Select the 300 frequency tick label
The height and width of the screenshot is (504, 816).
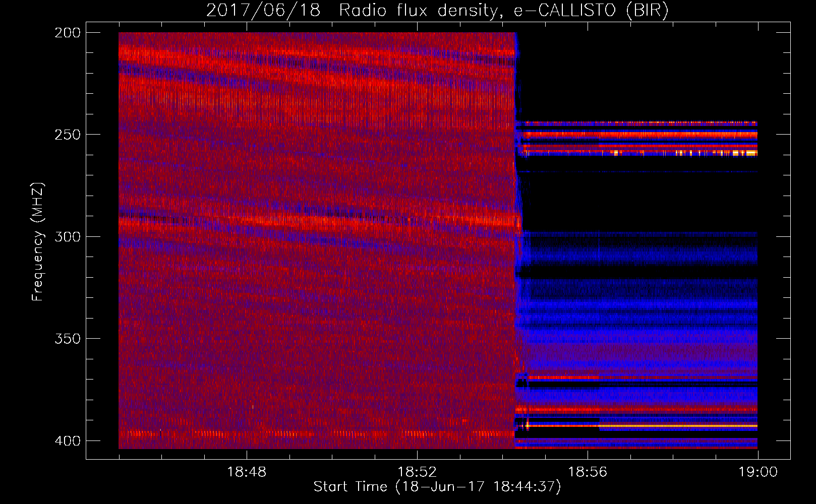pyautogui.click(x=68, y=236)
